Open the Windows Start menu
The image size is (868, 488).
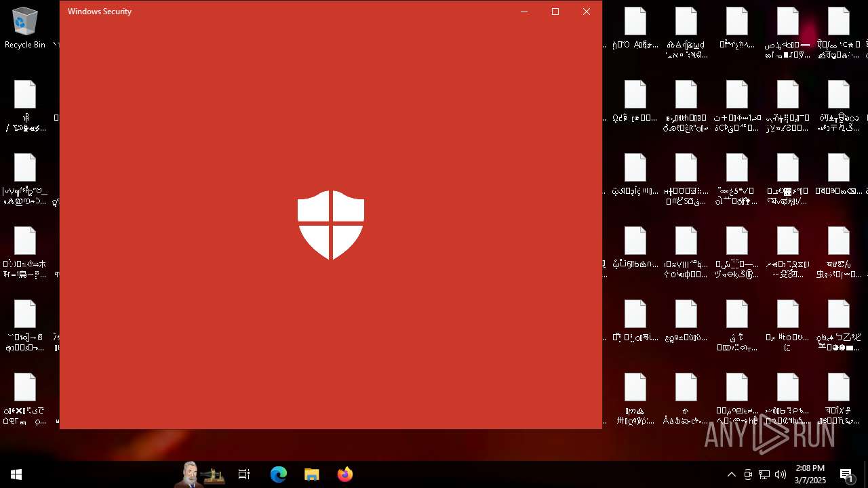point(16,474)
